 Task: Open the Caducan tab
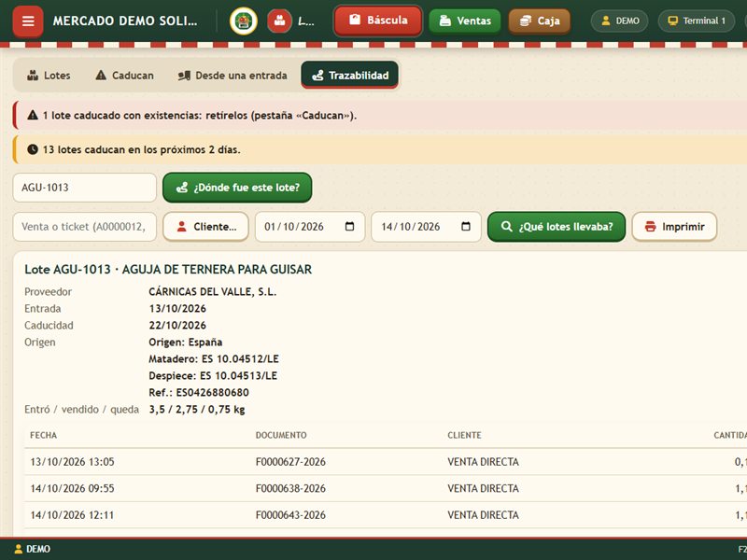pos(125,76)
